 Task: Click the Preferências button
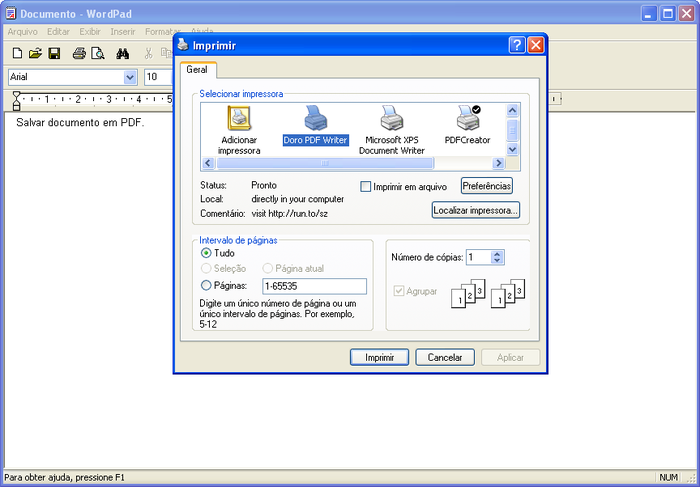[x=487, y=186]
